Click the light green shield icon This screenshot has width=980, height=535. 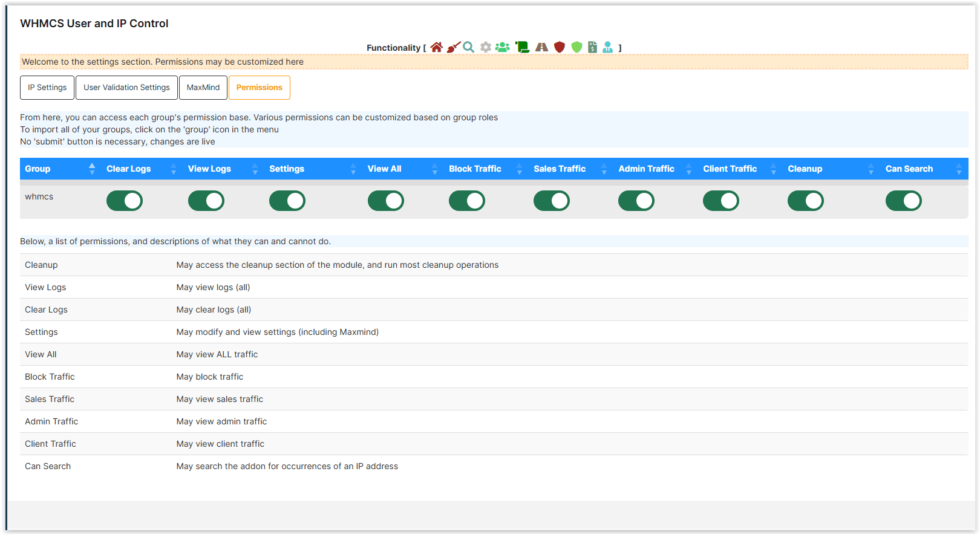tap(577, 47)
